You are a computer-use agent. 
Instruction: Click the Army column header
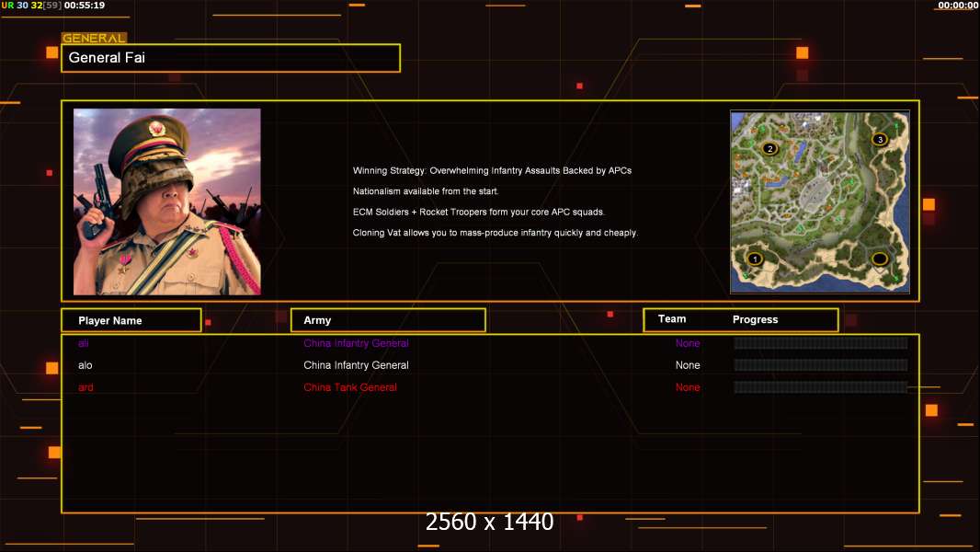pos(388,320)
